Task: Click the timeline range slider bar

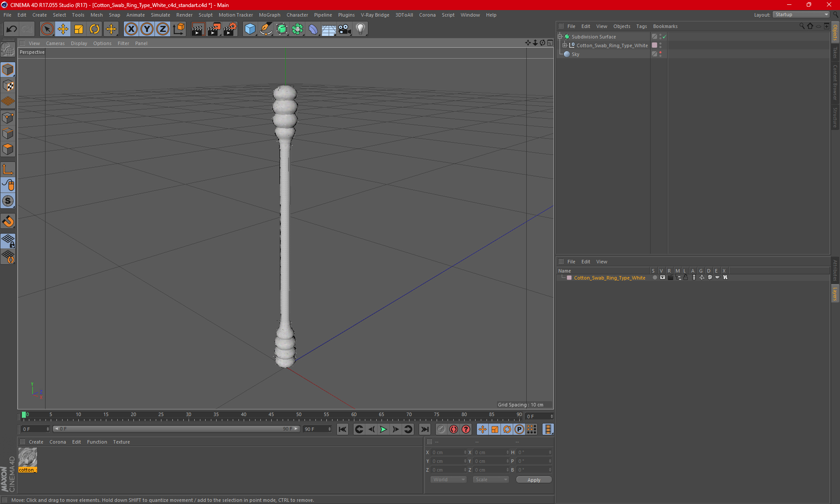Action: [x=176, y=429]
